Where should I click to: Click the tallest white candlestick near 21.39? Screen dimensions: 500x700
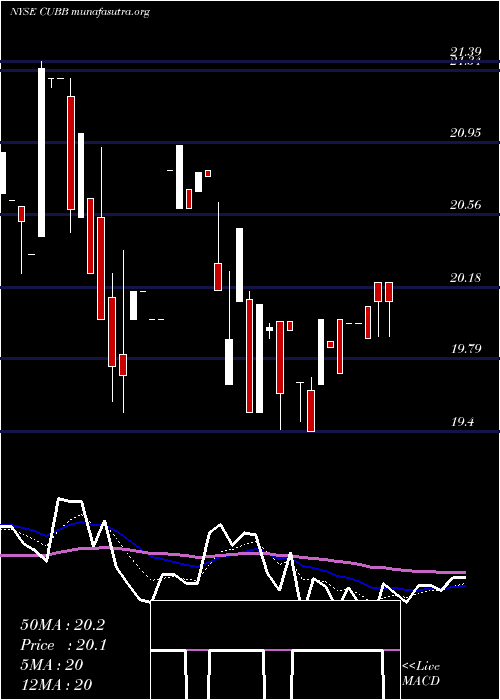click(x=42, y=152)
